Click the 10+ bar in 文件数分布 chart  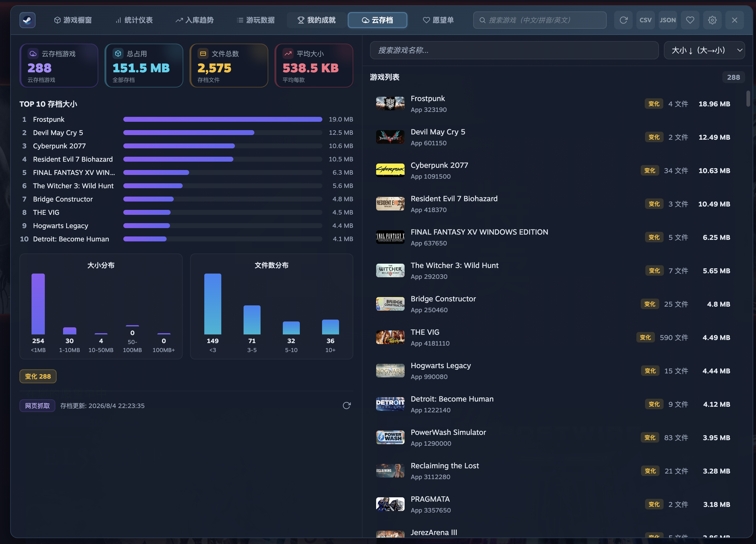click(x=330, y=327)
